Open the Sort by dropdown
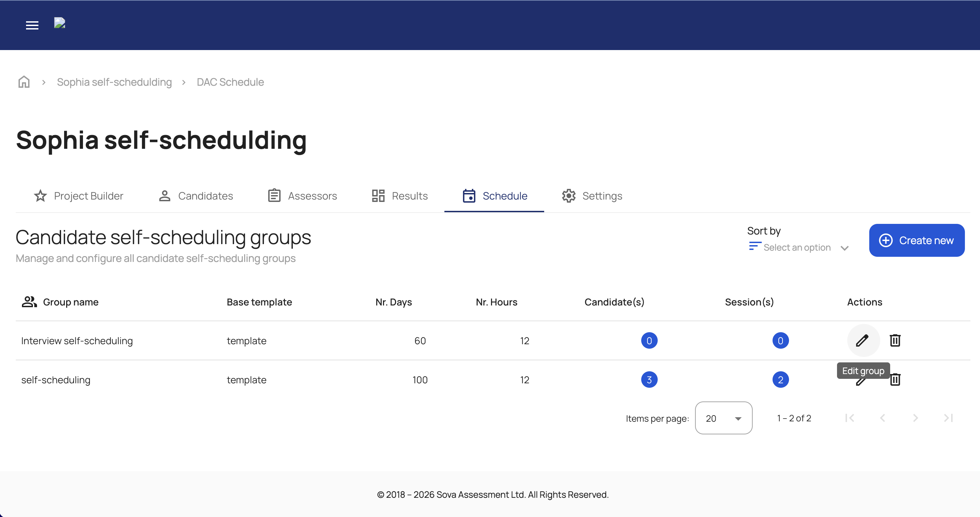980x517 pixels. click(799, 248)
